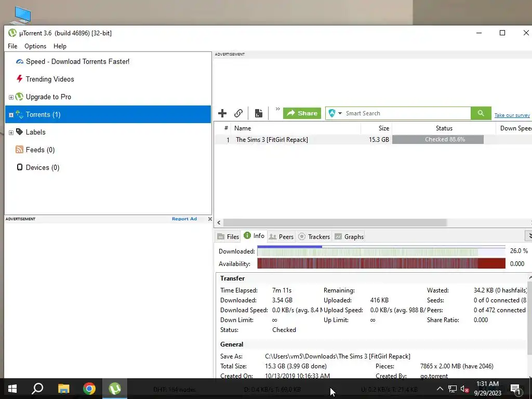The height and width of the screenshot is (399, 532).
Task: Open the Windows Start menu
Action: click(x=12, y=389)
